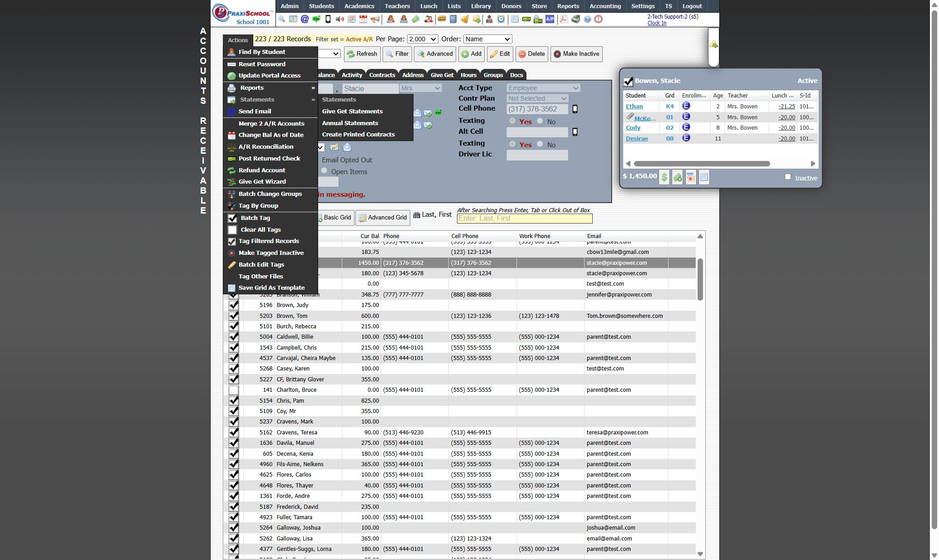Click the dollar sign icon below student list
The height and width of the screenshot is (560, 939).
click(664, 177)
